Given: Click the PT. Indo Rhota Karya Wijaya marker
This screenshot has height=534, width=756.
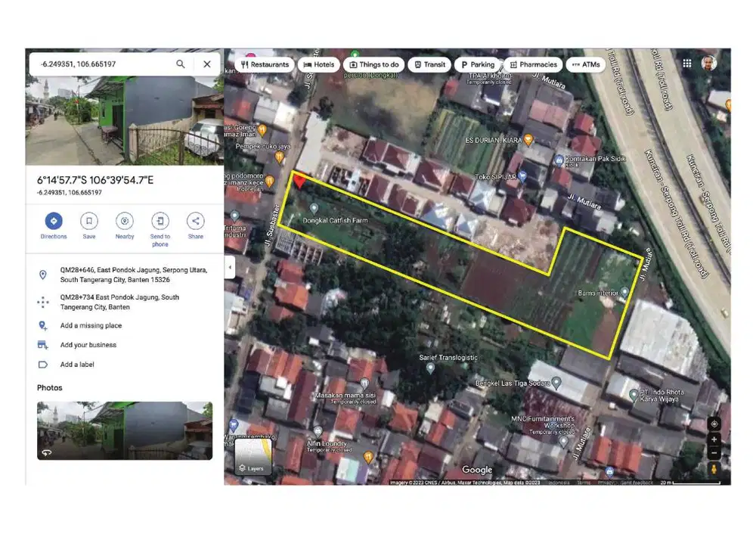Looking at the screenshot, I should coord(634,396).
